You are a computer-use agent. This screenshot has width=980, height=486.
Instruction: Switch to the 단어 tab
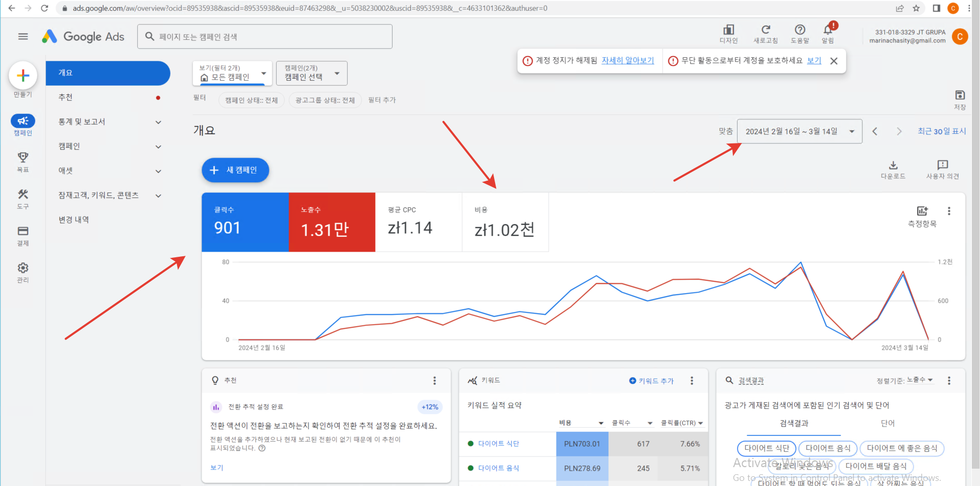click(888, 423)
